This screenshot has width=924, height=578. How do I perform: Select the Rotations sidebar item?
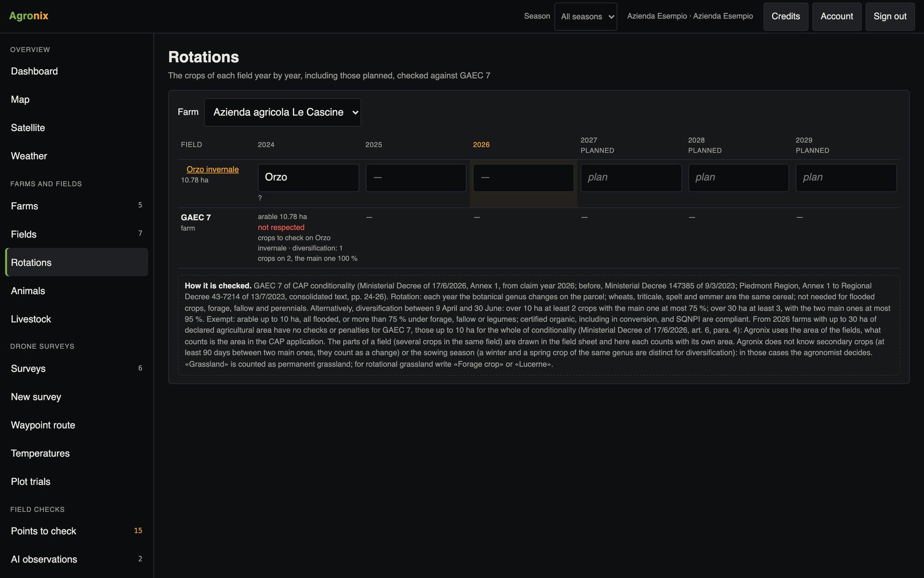pos(77,263)
